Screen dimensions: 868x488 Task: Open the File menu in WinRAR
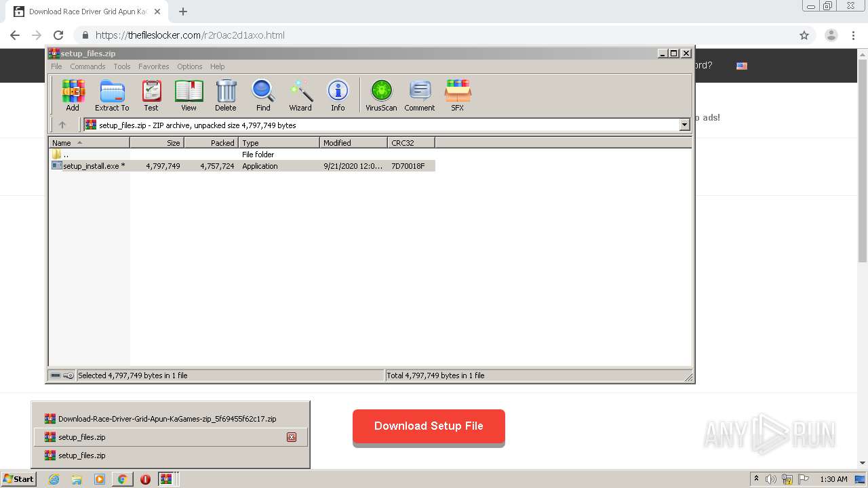point(56,66)
